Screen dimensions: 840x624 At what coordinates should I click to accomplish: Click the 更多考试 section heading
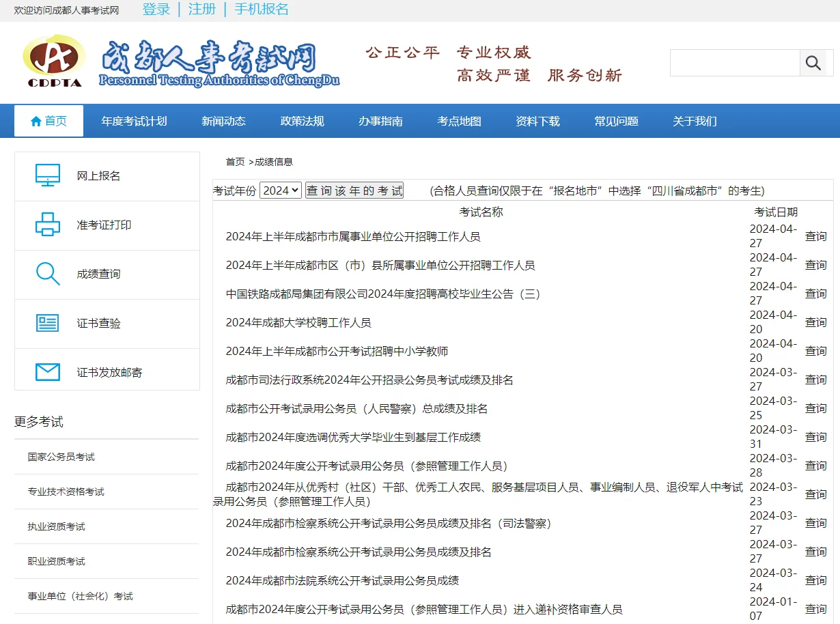pos(39,422)
